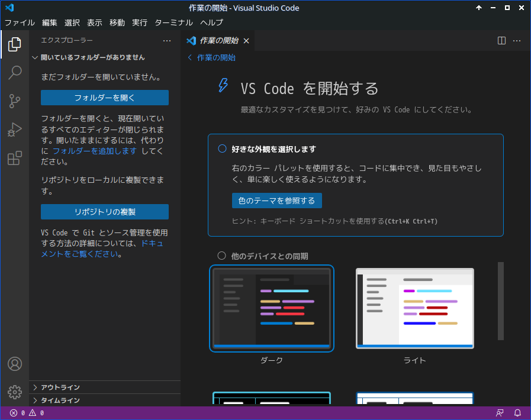Open the ターミナル menu

(x=173, y=22)
